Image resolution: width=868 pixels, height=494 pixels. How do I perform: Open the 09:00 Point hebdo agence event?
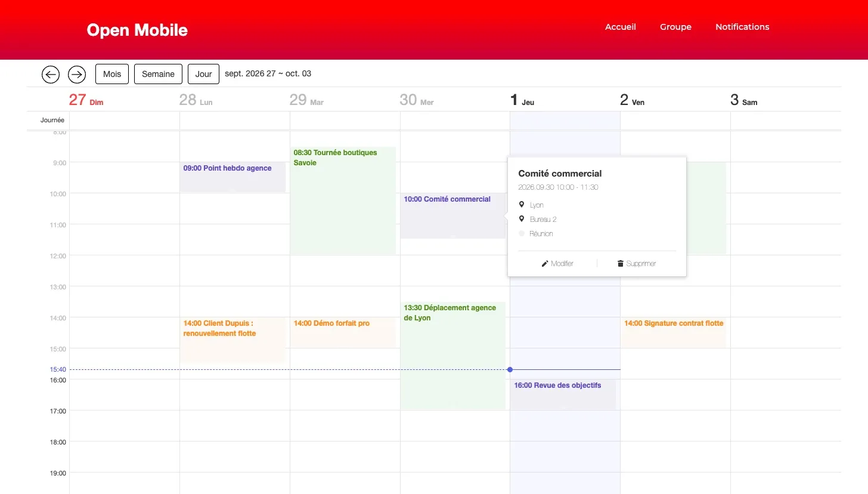coord(232,177)
